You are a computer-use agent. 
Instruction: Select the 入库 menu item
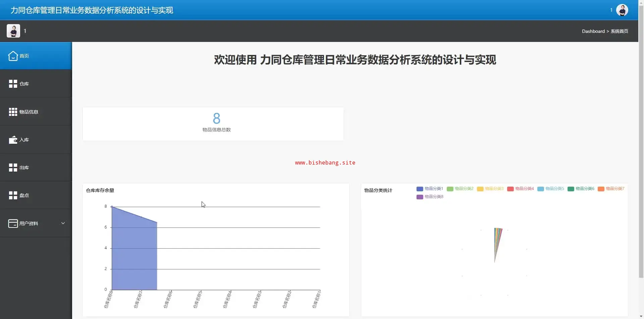(x=24, y=140)
